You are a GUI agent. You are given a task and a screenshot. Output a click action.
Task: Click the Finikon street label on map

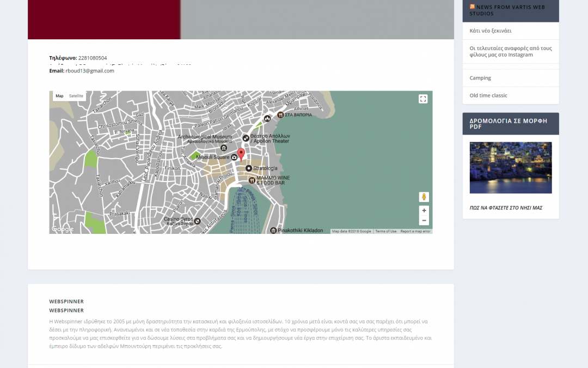tap(173, 168)
